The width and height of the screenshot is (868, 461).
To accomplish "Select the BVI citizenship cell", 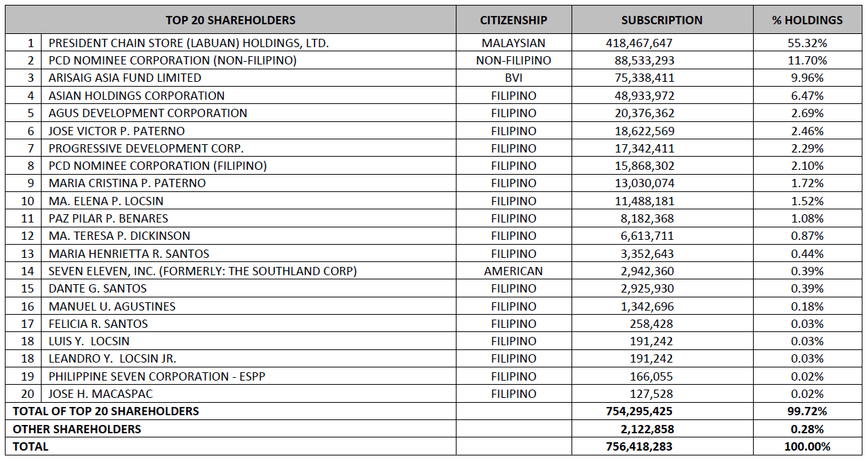I will click(x=513, y=78).
